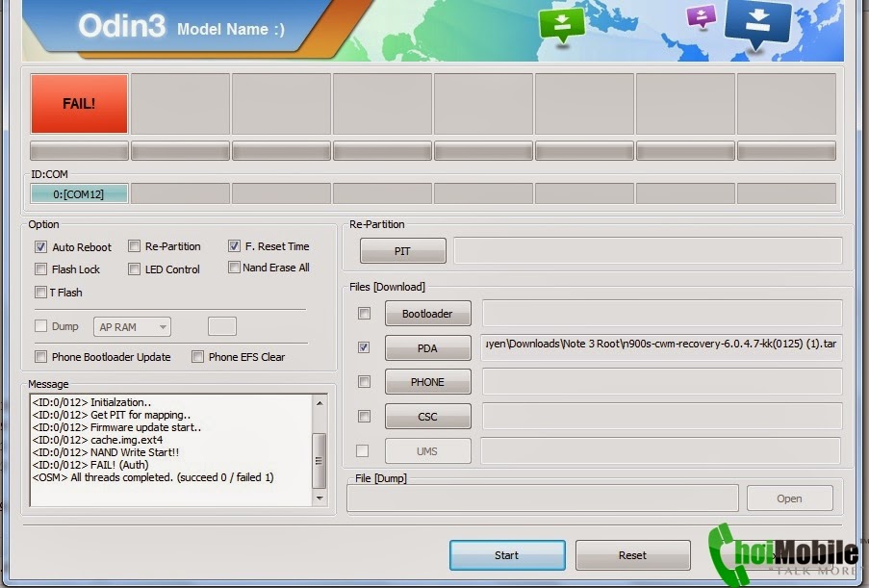Image resolution: width=869 pixels, height=588 pixels.
Task: Click the UMS file path field
Action: pos(660,450)
